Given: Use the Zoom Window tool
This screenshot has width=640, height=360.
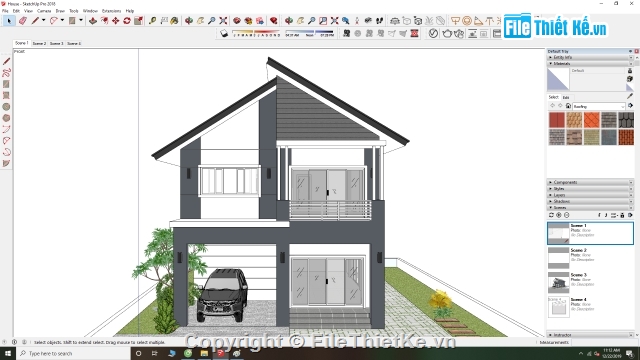Looking at the screenshot, I should point(323,20).
